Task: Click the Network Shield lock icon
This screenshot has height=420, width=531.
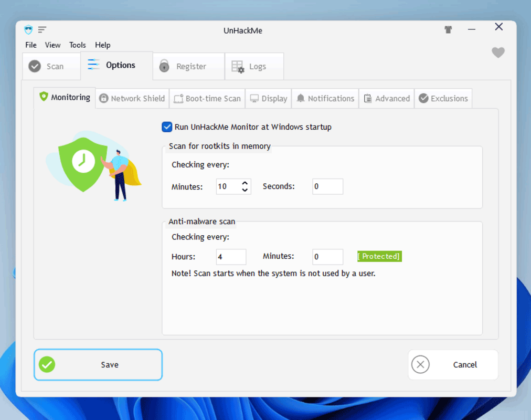Action: (103, 98)
